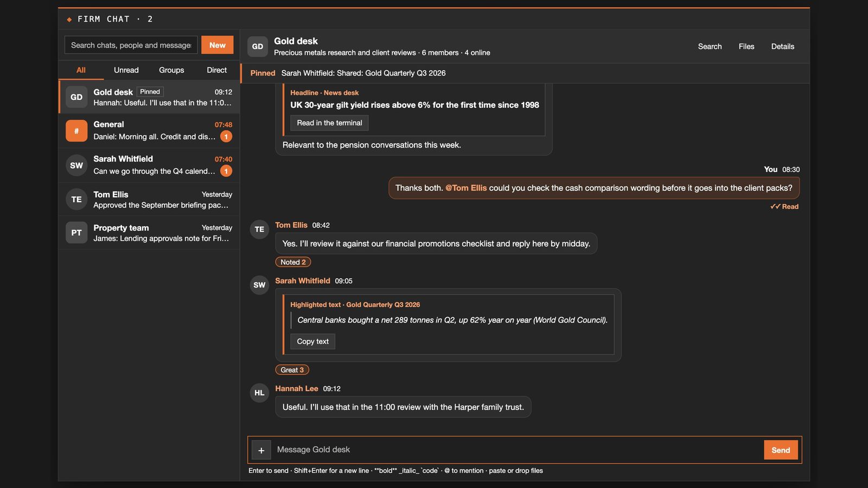This screenshot has height=488, width=868.
Task: Open chat Details
Action: pos(783,47)
